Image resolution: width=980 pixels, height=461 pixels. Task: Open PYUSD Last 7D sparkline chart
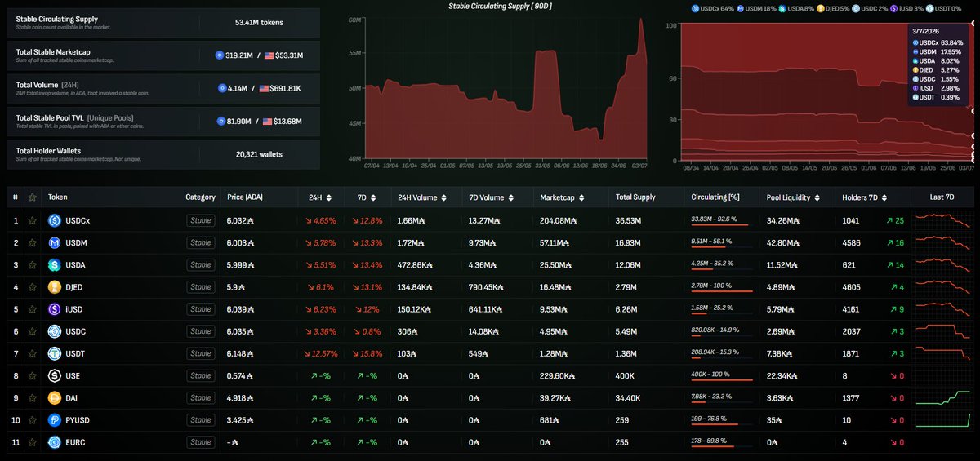click(943, 420)
